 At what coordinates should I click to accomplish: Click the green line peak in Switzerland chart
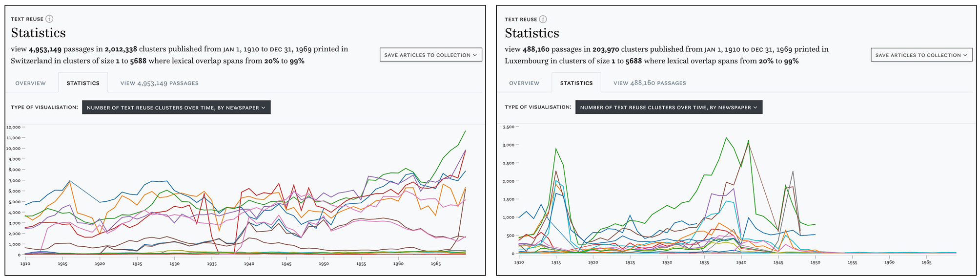(465, 131)
